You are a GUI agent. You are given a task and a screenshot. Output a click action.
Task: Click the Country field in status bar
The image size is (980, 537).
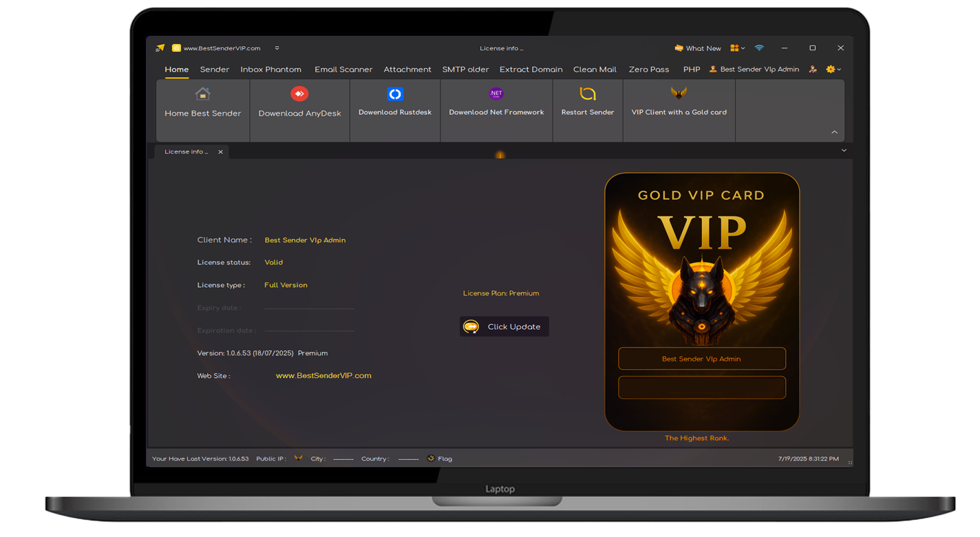[x=390, y=459]
